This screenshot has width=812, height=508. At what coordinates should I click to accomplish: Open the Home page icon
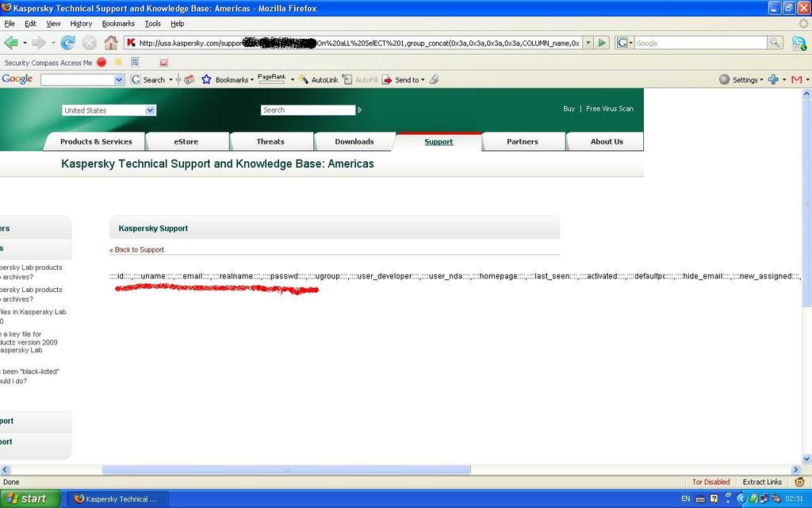click(x=111, y=43)
